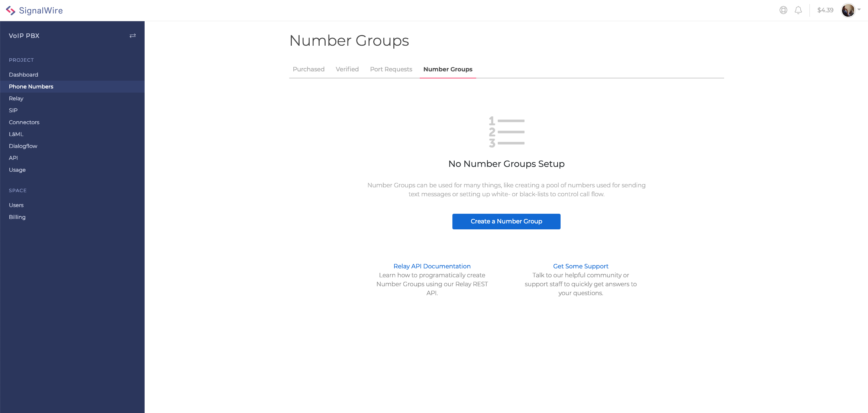
Task: Open SIP in sidebar
Action: click(13, 110)
